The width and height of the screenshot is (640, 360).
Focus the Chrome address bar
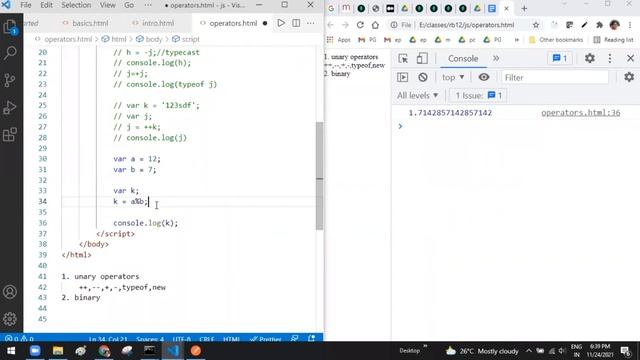point(467,25)
